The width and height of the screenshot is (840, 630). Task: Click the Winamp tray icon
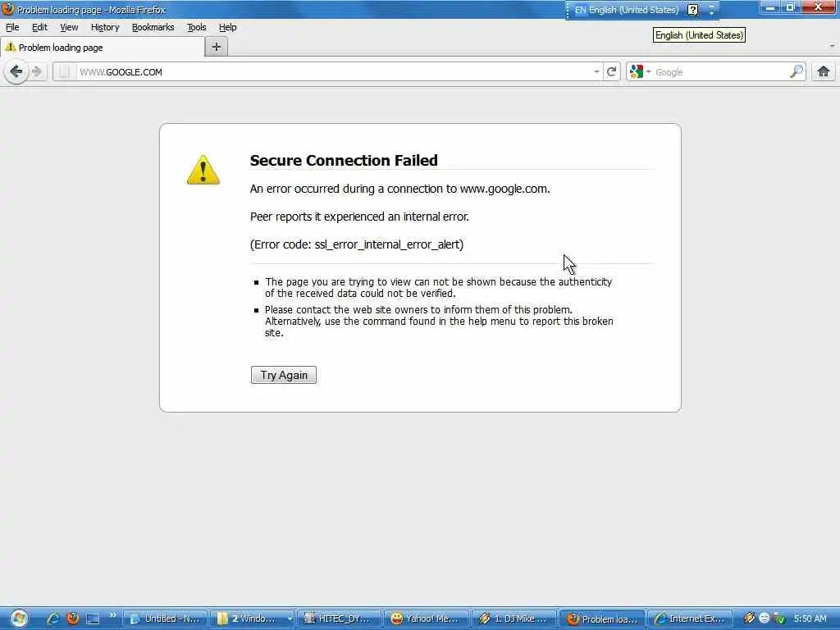(750, 619)
